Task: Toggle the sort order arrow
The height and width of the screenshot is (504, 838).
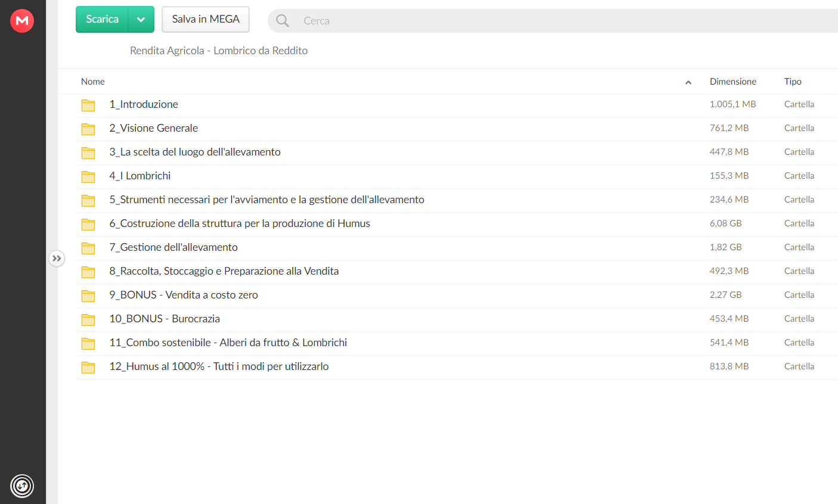Action: tap(688, 82)
